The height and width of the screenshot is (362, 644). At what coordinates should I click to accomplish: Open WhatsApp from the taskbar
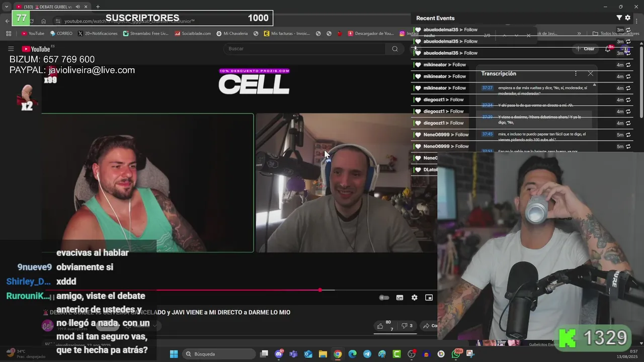click(x=456, y=354)
